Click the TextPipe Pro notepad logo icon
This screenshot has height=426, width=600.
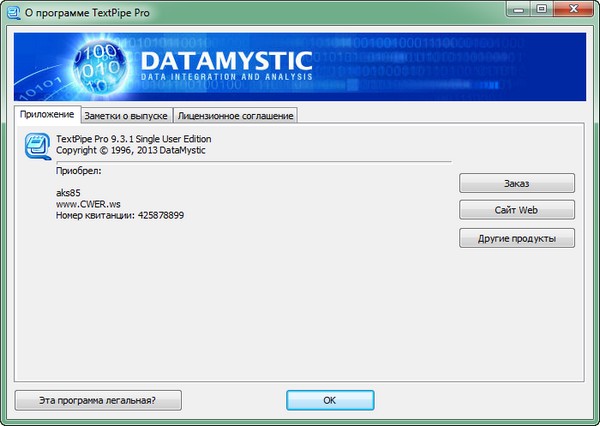tap(38, 146)
